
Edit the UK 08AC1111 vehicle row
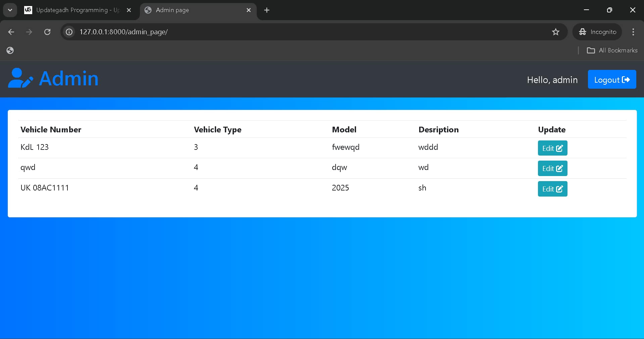click(552, 189)
